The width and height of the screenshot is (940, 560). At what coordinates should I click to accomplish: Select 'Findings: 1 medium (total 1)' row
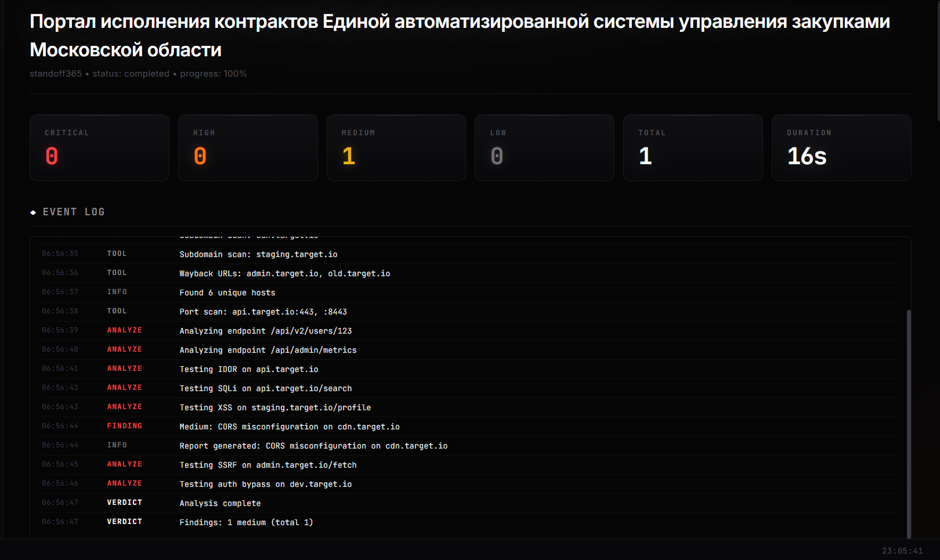tap(468, 522)
